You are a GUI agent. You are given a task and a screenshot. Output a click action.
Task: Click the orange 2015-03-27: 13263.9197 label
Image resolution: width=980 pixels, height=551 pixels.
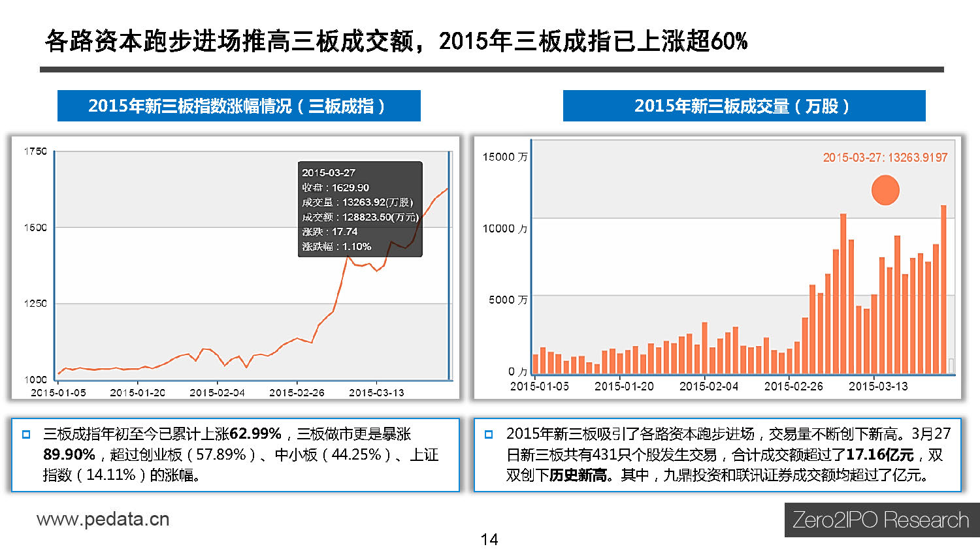pos(885,157)
